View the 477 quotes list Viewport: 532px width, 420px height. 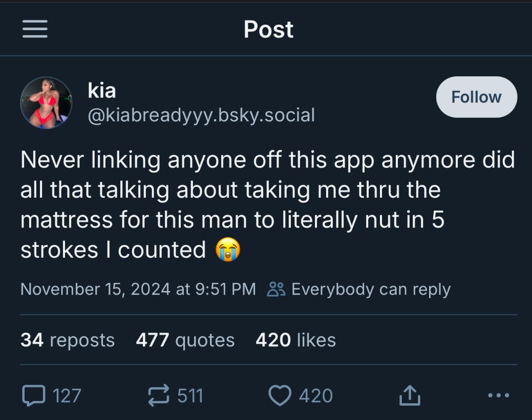pos(185,340)
